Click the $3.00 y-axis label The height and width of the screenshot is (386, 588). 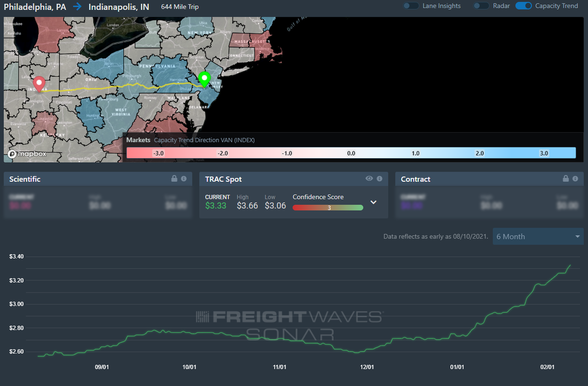point(17,304)
